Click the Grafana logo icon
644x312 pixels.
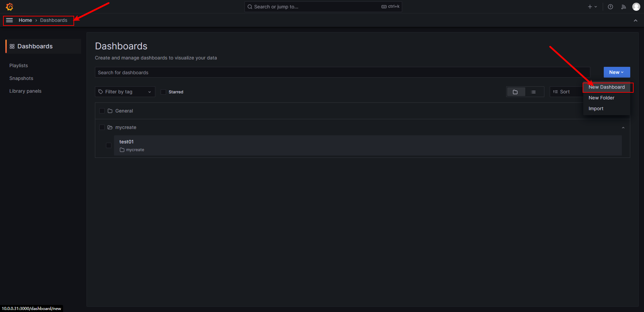pyautogui.click(x=9, y=7)
